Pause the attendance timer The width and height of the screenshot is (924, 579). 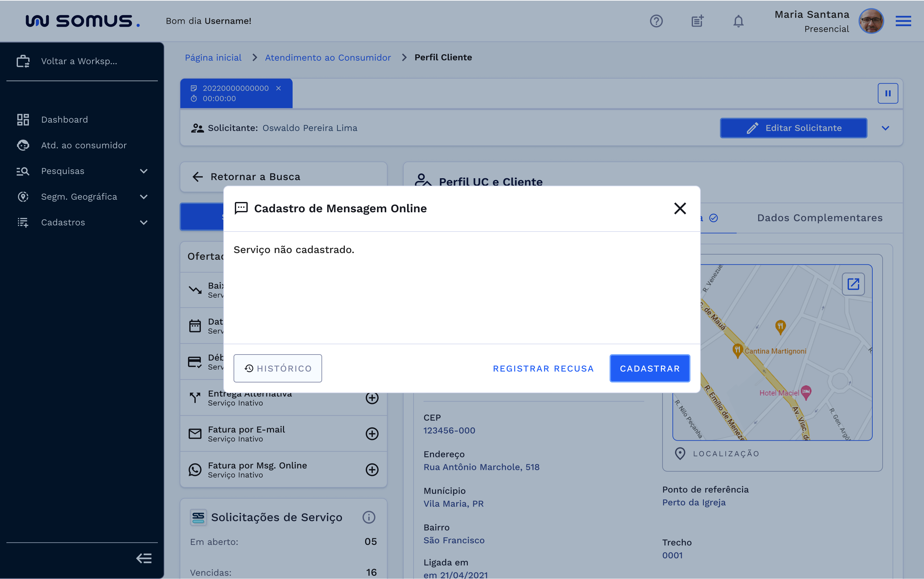[x=888, y=93]
